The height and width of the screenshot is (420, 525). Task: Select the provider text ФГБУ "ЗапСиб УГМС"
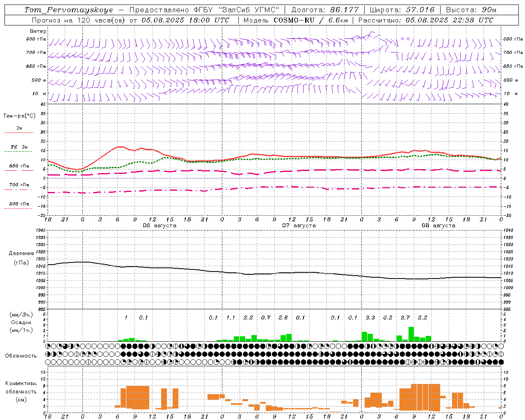236,10
